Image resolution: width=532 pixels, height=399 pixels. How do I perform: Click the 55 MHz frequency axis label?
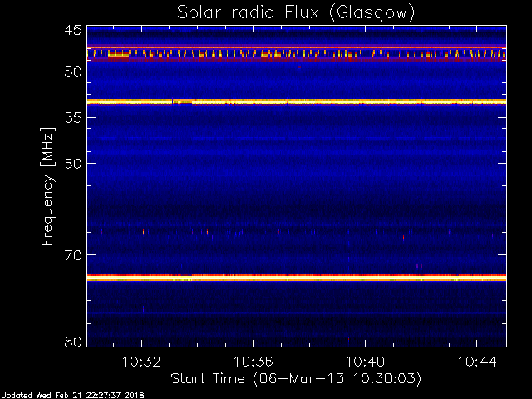click(x=73, y=118)
